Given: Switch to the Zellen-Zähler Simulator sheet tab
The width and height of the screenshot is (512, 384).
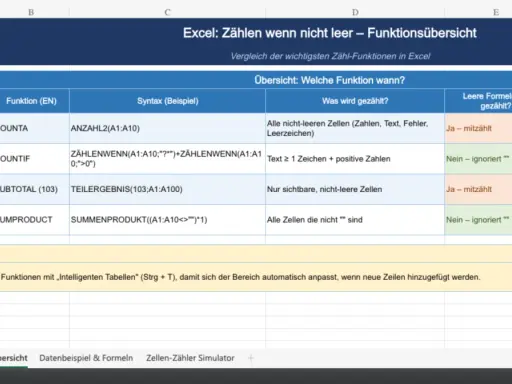Looking at the screenshot, I should 190,358.
